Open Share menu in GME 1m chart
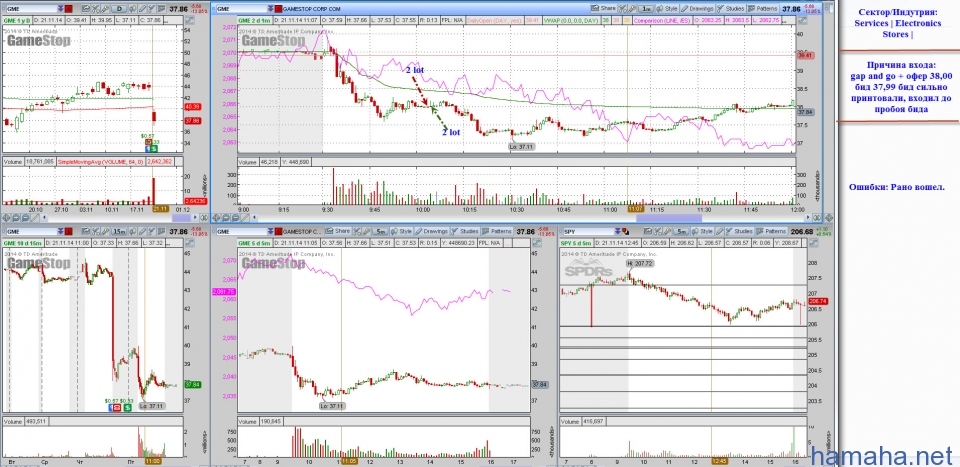The height and width of the screenshot is (467, 960). [x=603, y=9]
